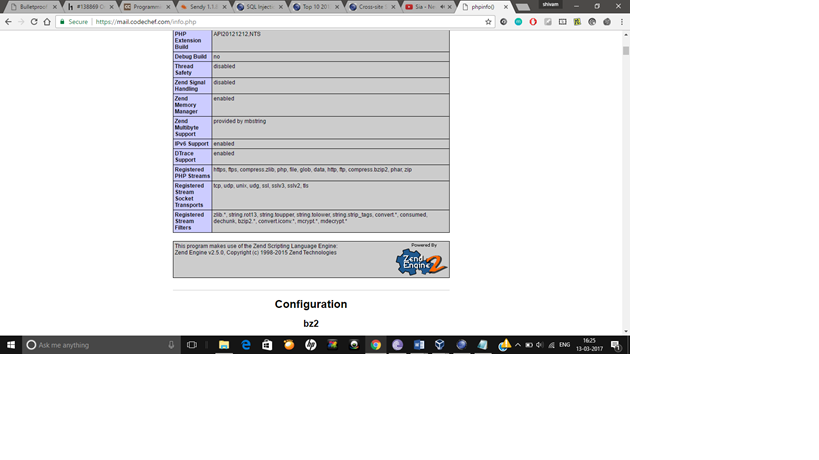Click the scrollbar up arrow
The image size is (819, 460).
[x=626, y=34]
